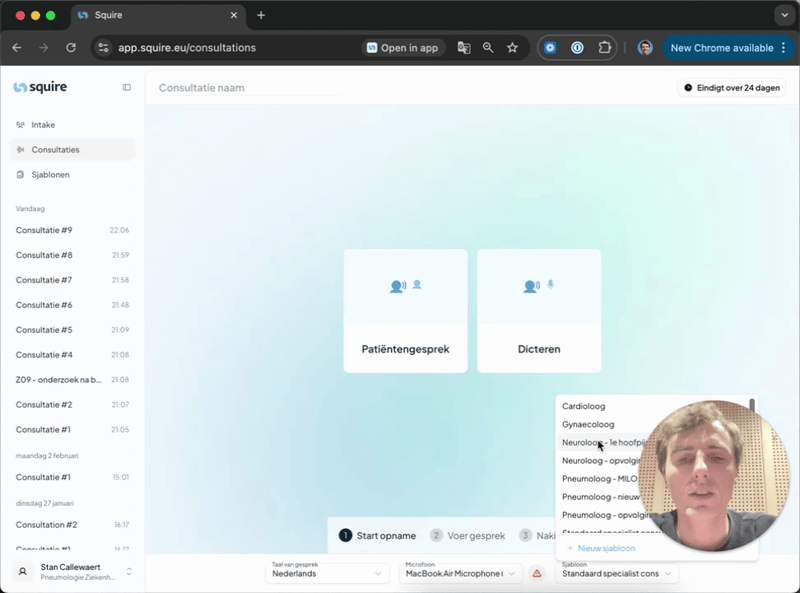Click the Dicteren card
The width and height of the screenshot is (800, 593).
pos(539,311)
